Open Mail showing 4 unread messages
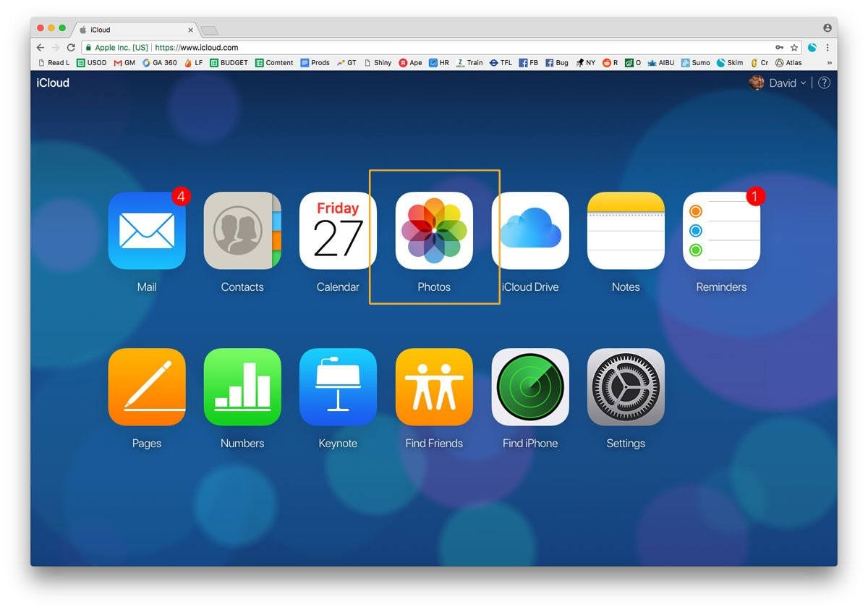This screenshot has height=610, width=868. (x=147, y=230)
